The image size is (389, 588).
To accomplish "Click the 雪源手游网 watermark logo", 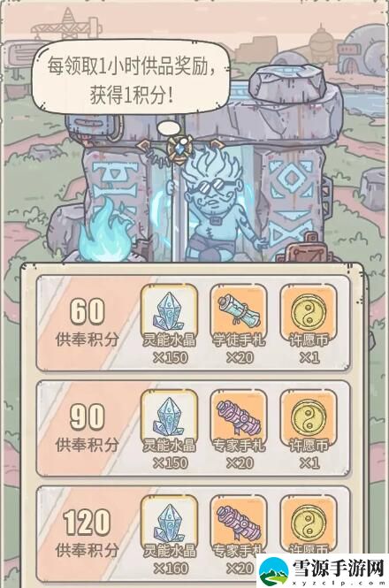I will coord(322,570).
